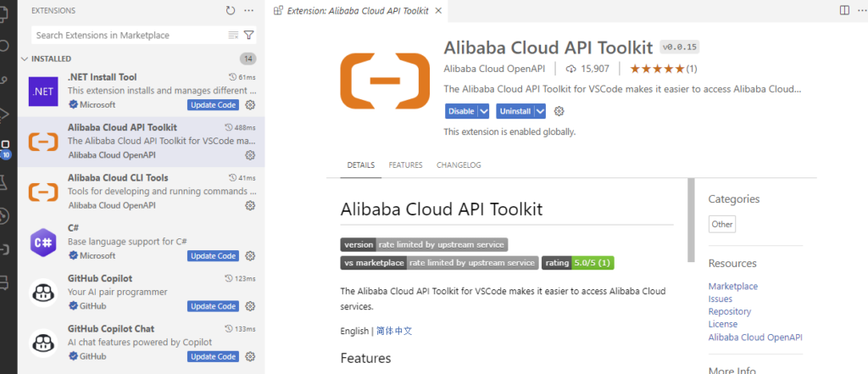Click Alibaba Cloud CLI Tools orange icon

(x=43, y=192)
